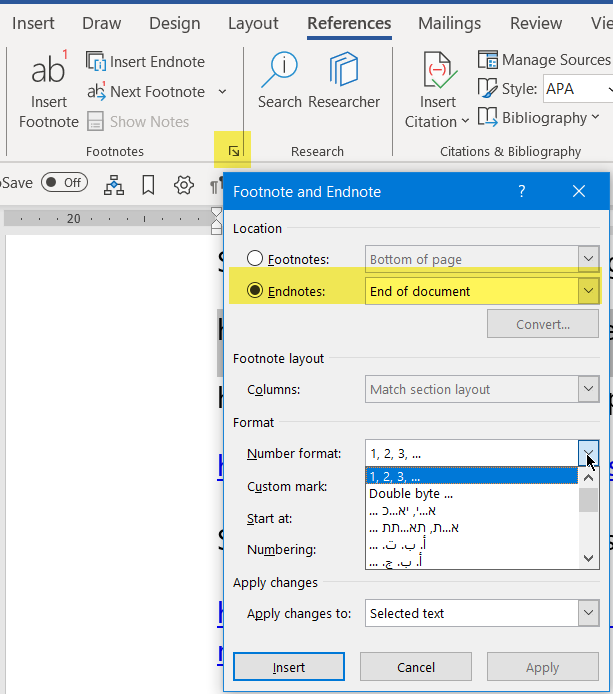Open the End of document dropdown
The height and width of the screenshot is (694, 613).
pos(588,291)
